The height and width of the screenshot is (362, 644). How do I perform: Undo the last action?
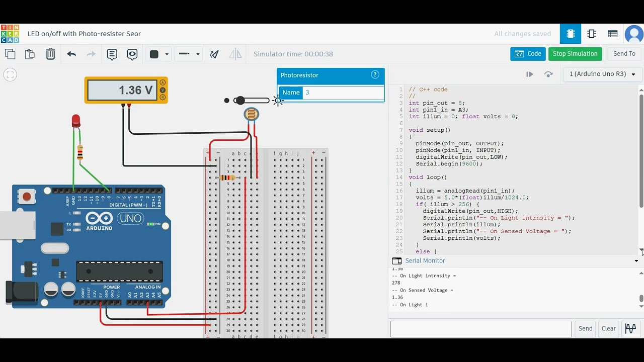71,54
